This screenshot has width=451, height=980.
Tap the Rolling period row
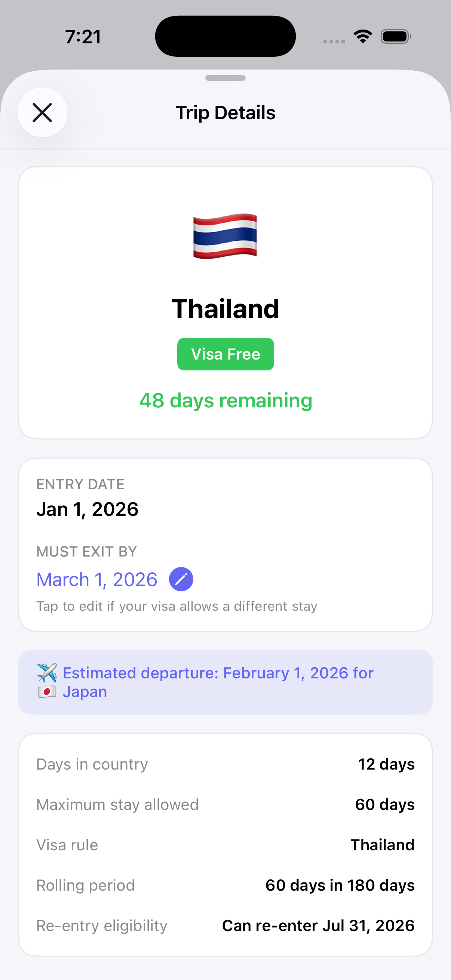(225, 885)
